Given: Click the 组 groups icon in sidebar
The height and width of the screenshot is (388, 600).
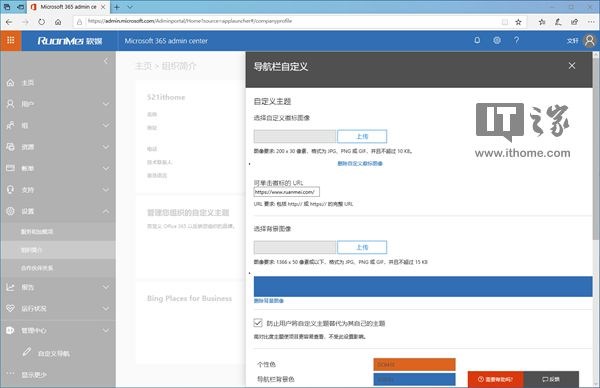Looking at the screenshot, I should [11, 125].
